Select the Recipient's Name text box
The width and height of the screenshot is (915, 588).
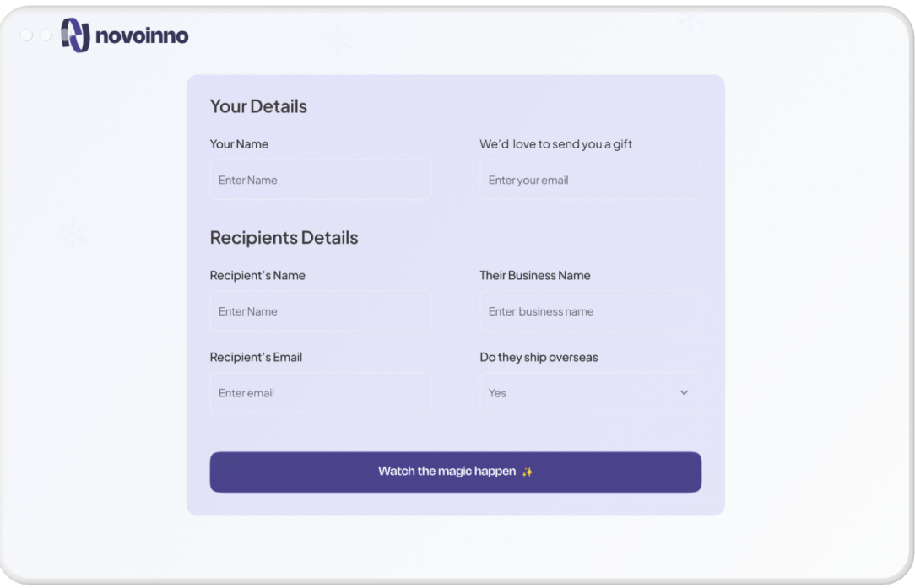[x=321, y=311]
